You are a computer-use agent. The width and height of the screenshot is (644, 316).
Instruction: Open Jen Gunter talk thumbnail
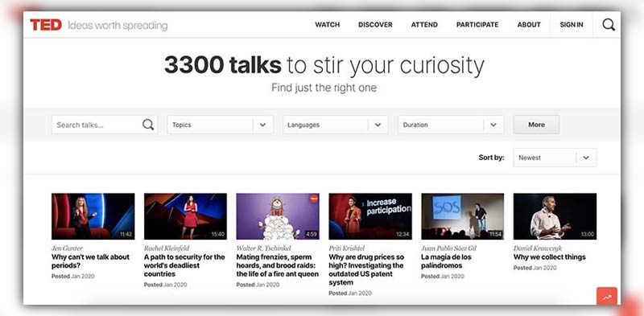[93, 216]
